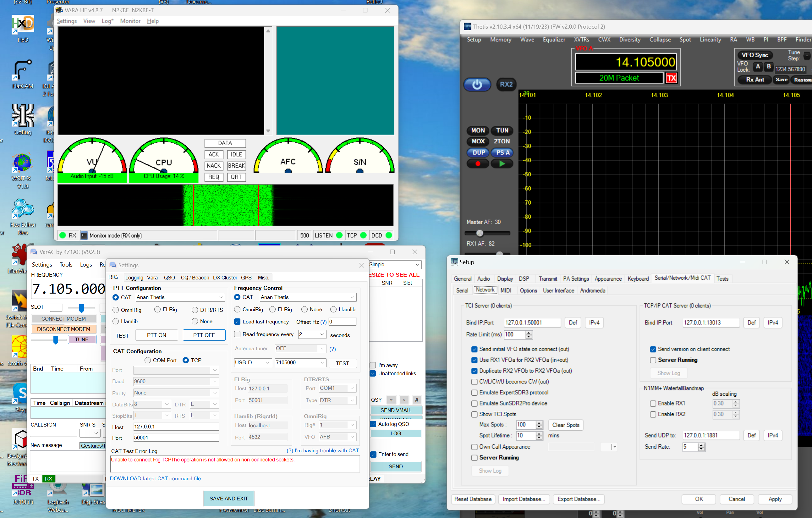Image resolution: width=812 pixels, height=518 pixels.
Task: Open Equalizer menu in Thetis
Action: (554, 40)
